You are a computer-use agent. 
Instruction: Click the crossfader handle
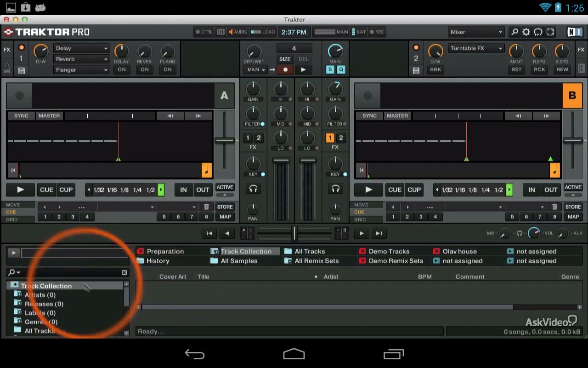point(294,233)
